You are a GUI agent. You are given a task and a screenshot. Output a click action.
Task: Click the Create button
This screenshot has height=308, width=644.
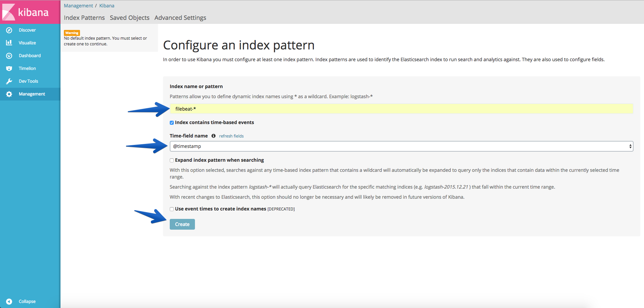pyautogui.click(x=182, y=224)
